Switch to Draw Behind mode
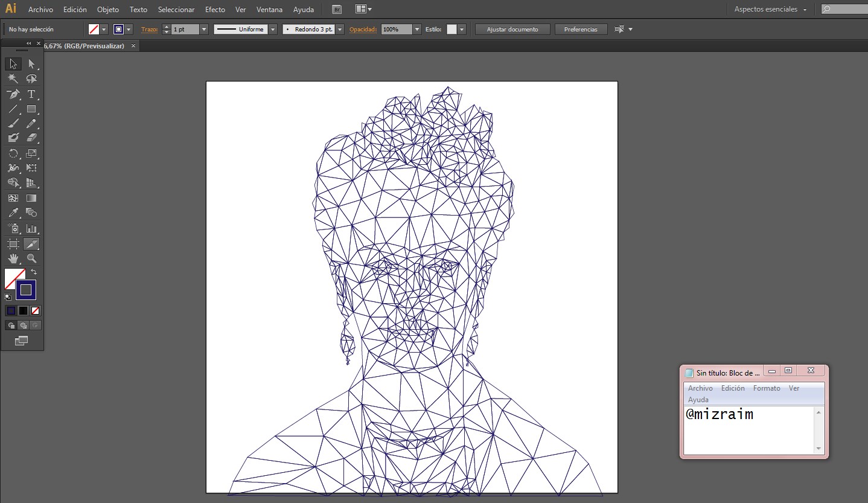 pos(23,325)
